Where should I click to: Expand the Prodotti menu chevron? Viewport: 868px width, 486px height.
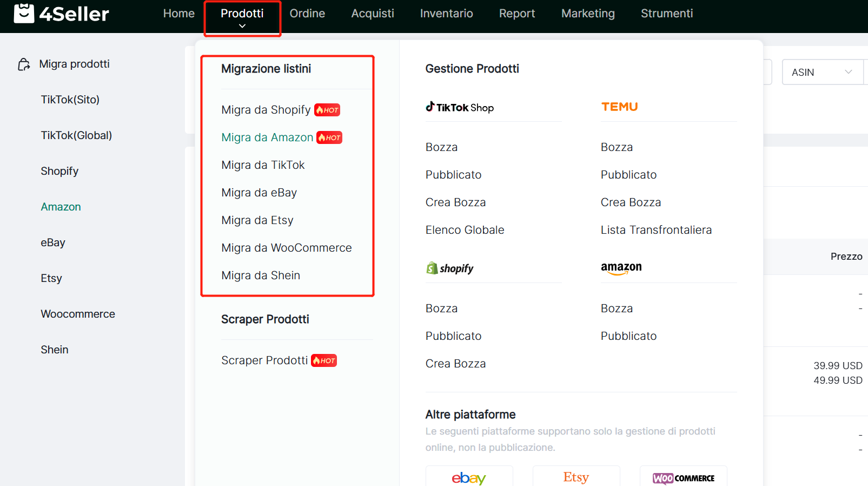tap(242, 26)
